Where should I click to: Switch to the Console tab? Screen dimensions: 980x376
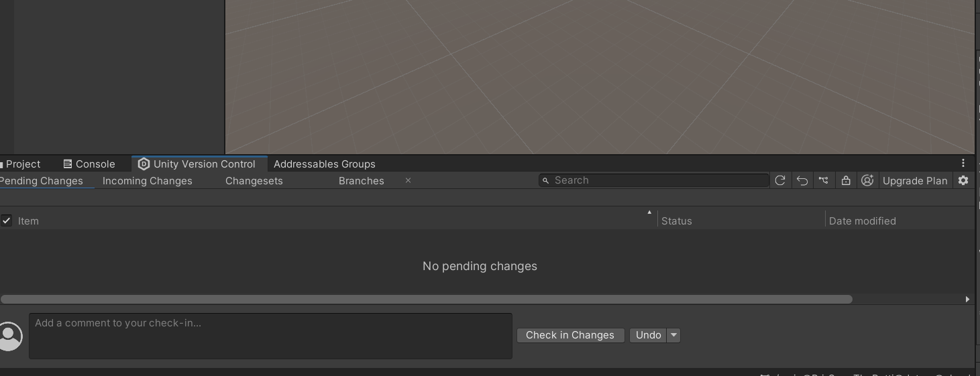click(89, 164)
